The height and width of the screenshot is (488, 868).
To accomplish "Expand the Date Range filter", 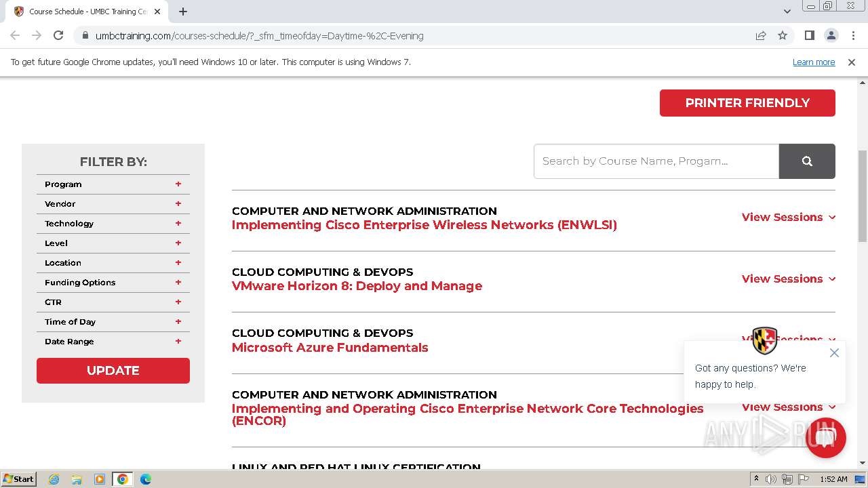I will click(x=113, y=342).
